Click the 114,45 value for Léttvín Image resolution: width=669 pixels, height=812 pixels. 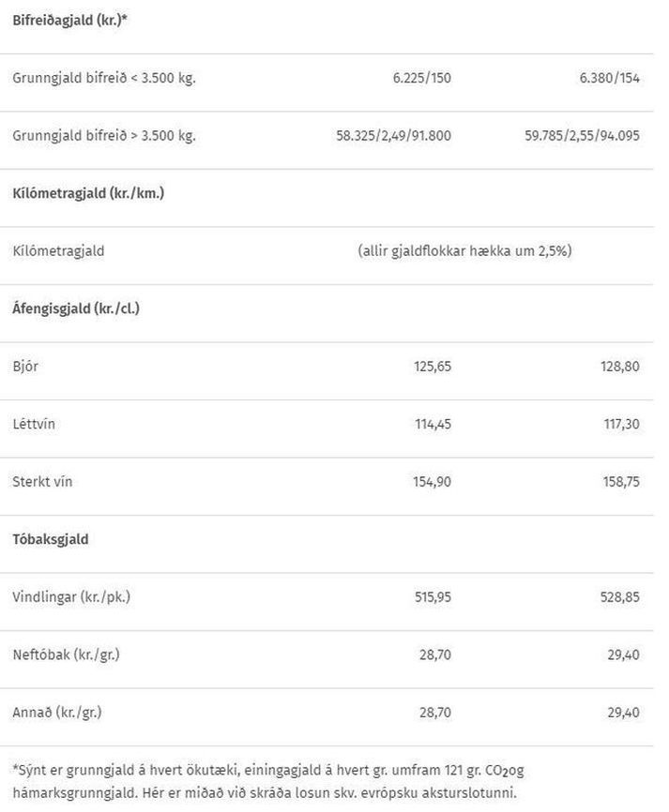point(433,424)
